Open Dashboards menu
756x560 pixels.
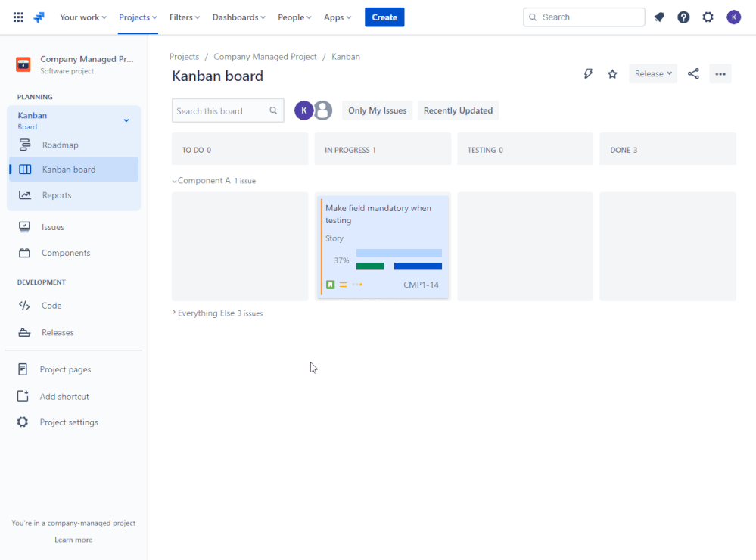coord(238,17)
